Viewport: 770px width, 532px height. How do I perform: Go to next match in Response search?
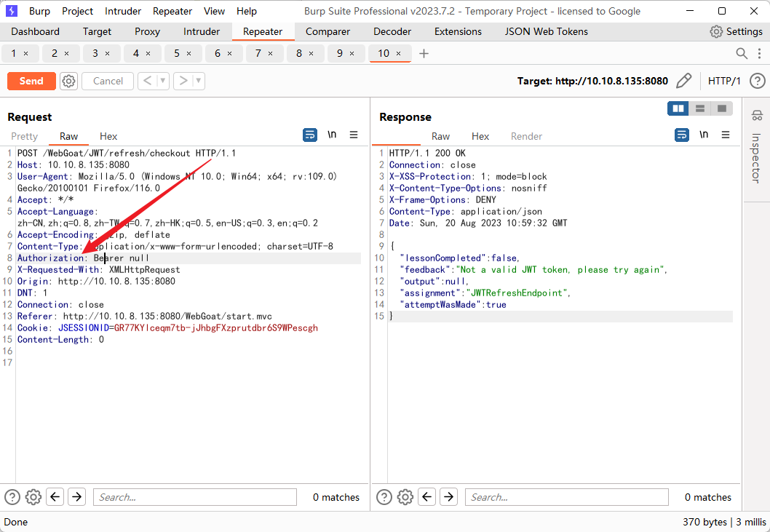(448, 497)
